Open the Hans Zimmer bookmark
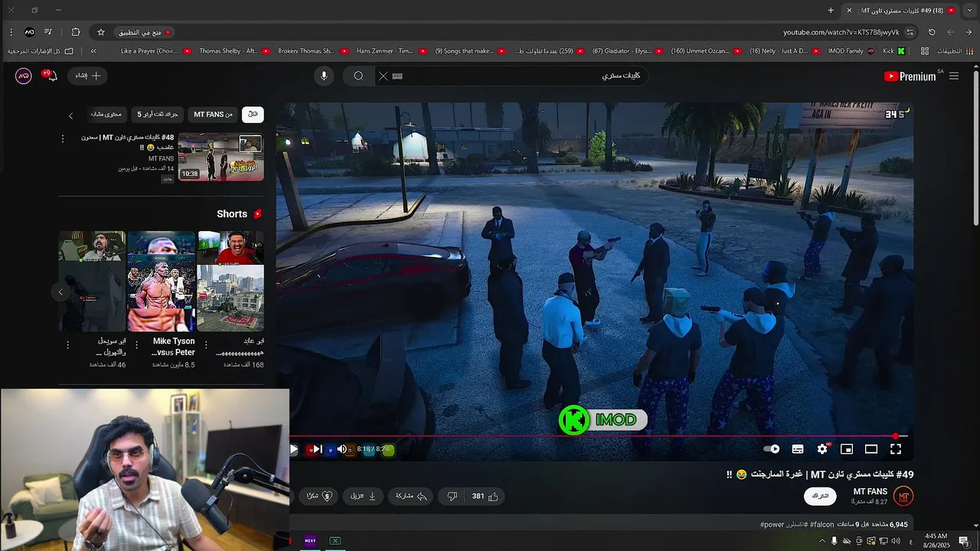 [390, 51]
